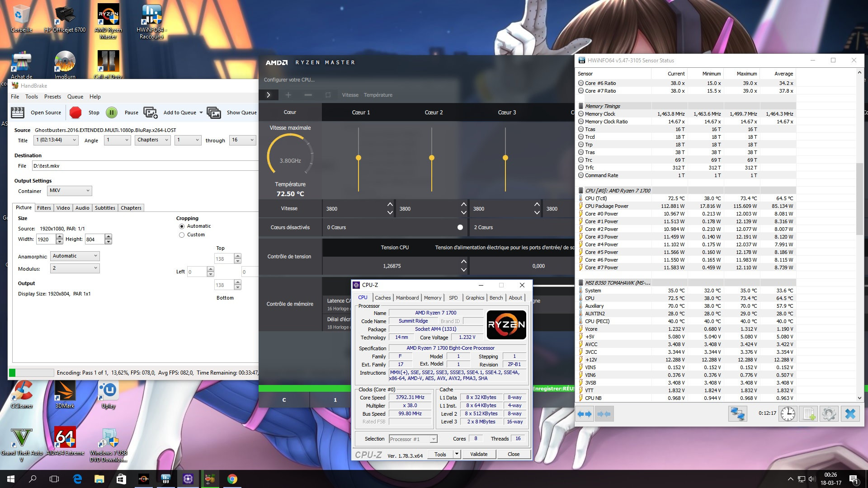
Task: Open the Title dropdown in HandBrake
Action: tap(57, 140)
